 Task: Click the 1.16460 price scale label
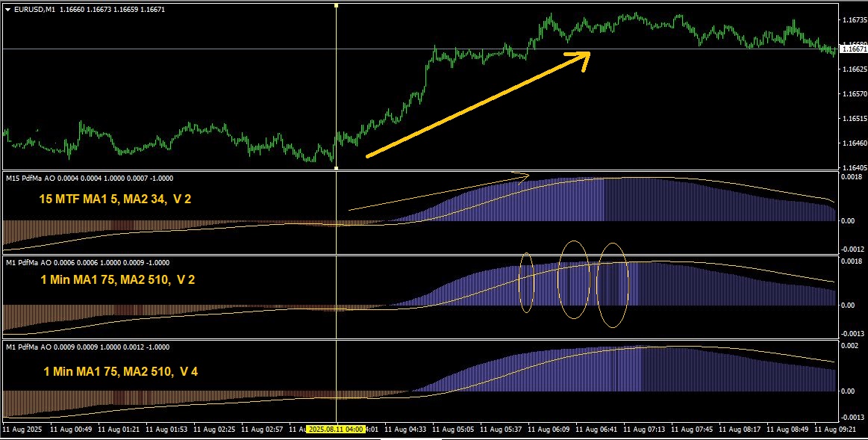coord(855,143)
